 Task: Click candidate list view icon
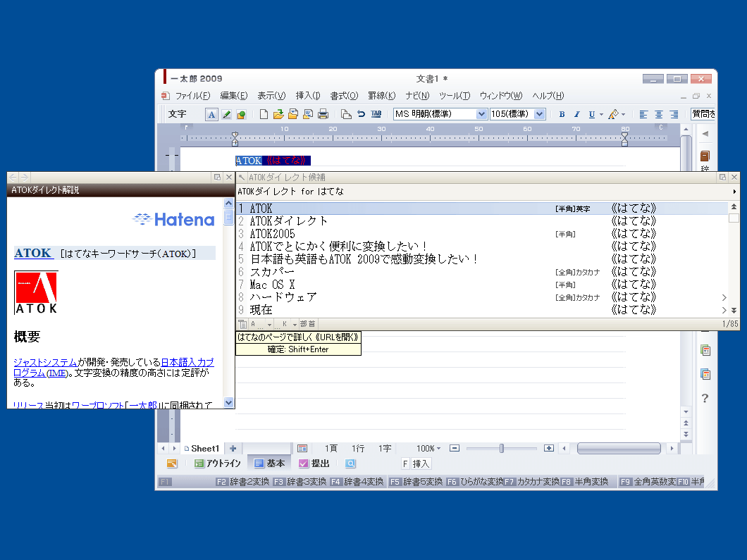(x=242, y=324)
